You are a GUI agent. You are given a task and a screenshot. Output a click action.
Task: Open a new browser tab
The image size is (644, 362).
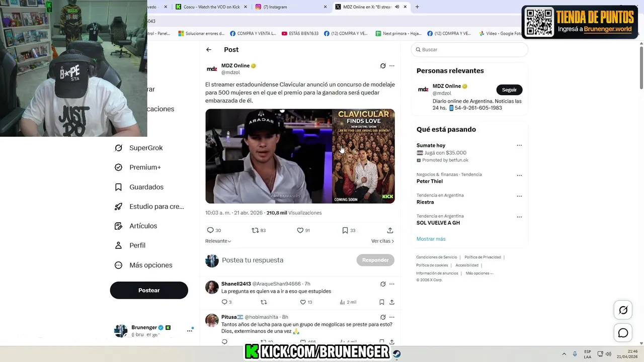pyautogui.click(x=417, y=7)
